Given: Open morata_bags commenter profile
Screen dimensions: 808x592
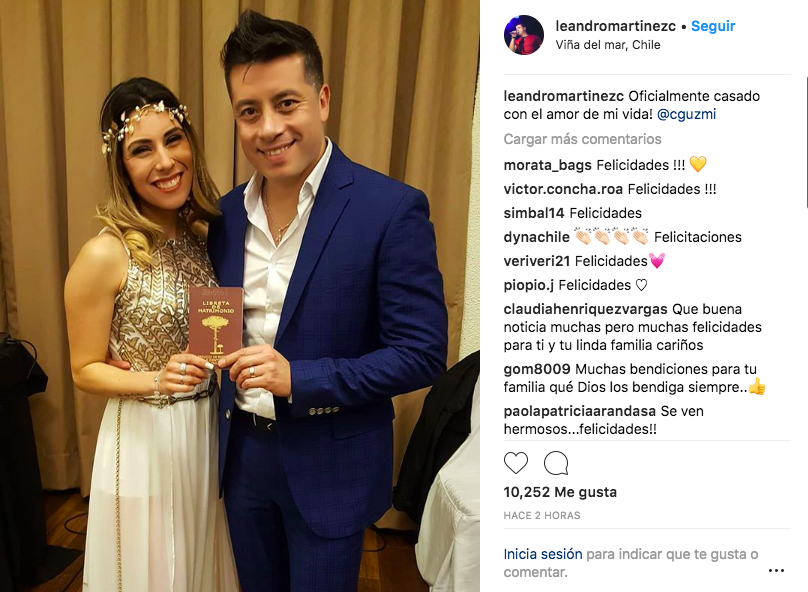Looking at the screenshot, I should pos(548,165).
